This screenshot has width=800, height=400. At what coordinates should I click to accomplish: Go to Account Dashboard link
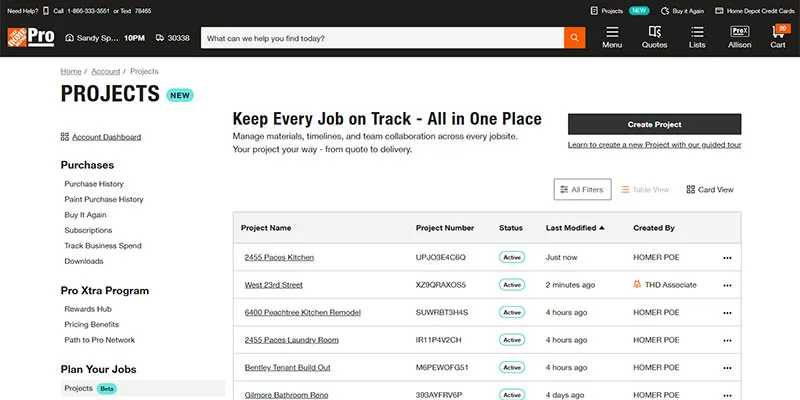(x=106, y=137)
